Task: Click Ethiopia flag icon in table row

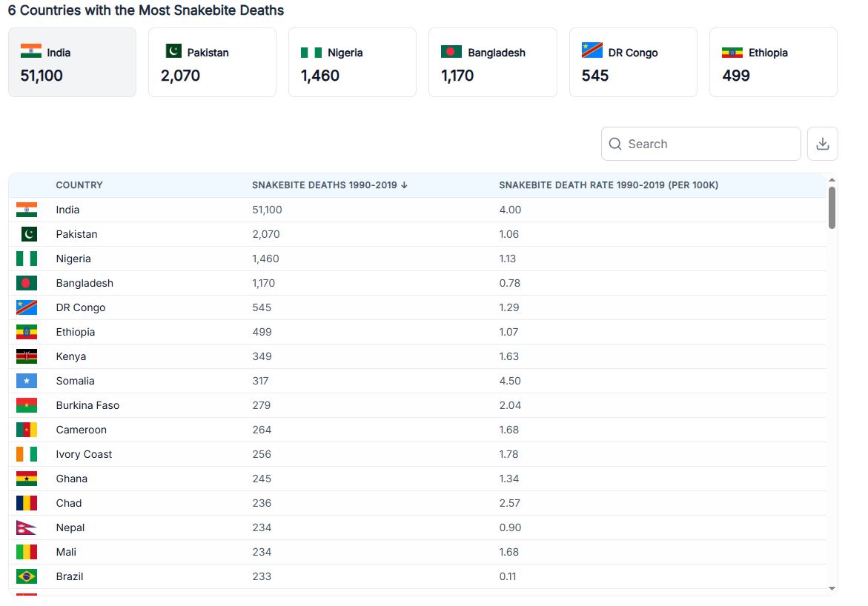Action: click(x=27, y=332)
